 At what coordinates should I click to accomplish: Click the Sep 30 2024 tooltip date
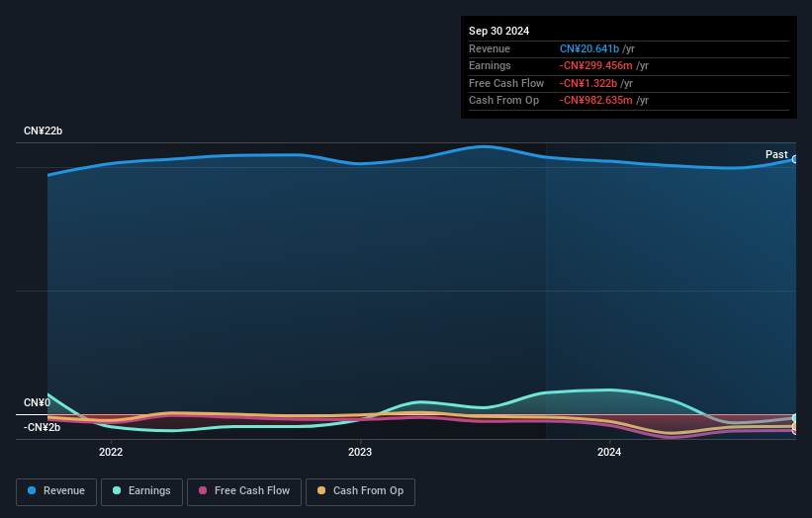pyautogui.click(x=498, y=31)
